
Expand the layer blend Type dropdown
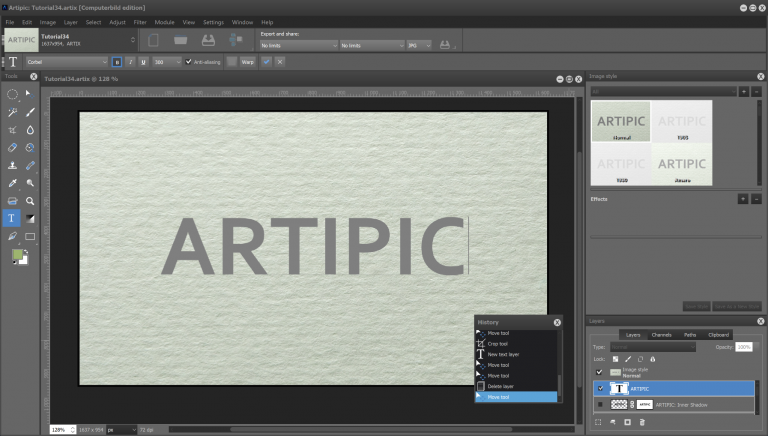(x=655, y=347)
